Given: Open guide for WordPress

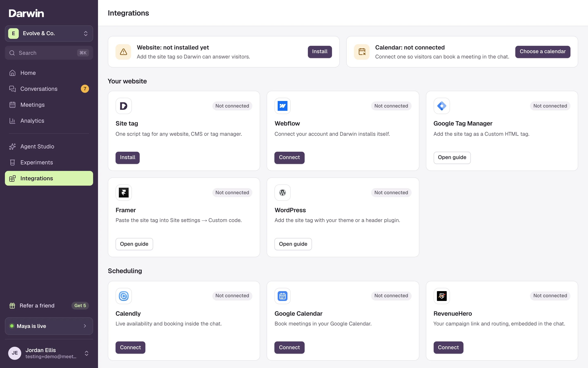Looking at the screenshot, I should pos(293,244).
